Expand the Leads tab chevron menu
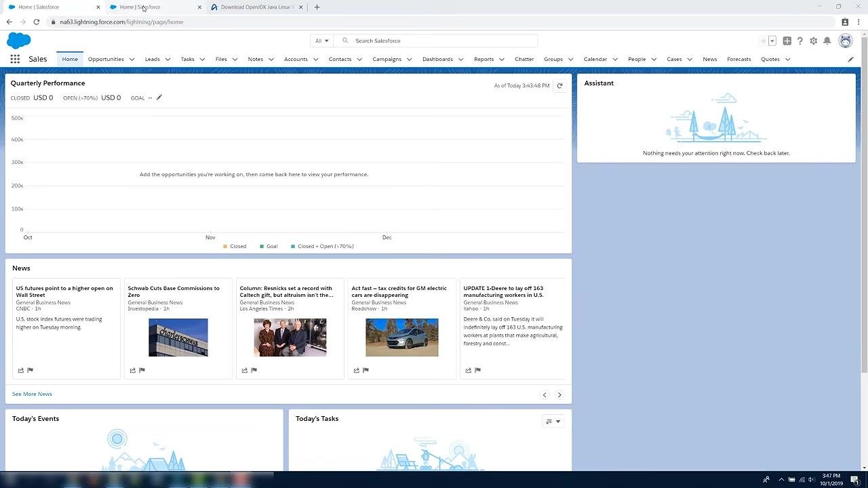The image size is (868, 488). [x=167, y=59]
